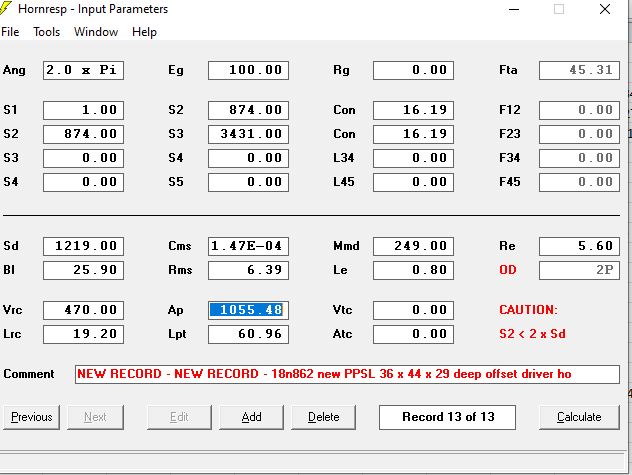Viewport: 632px width, 475px height.
Task: Select the Ang 2.0 x Pi field
Action: 83,70
